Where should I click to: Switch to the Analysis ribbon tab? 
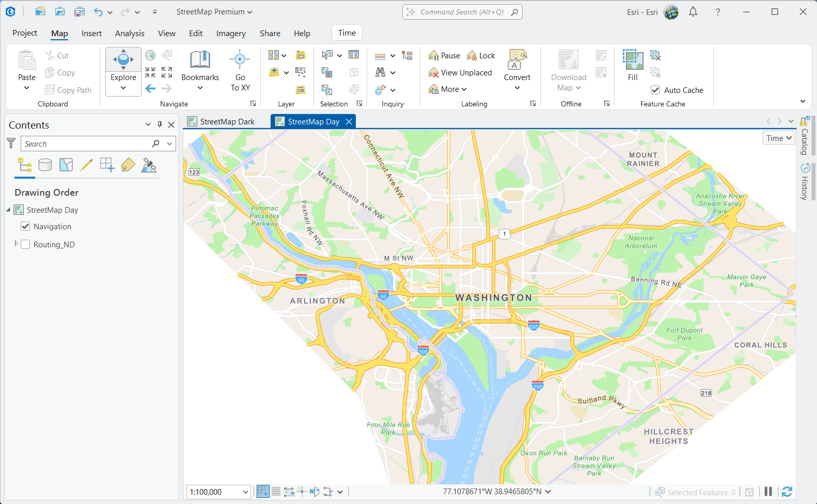[130, 34]
